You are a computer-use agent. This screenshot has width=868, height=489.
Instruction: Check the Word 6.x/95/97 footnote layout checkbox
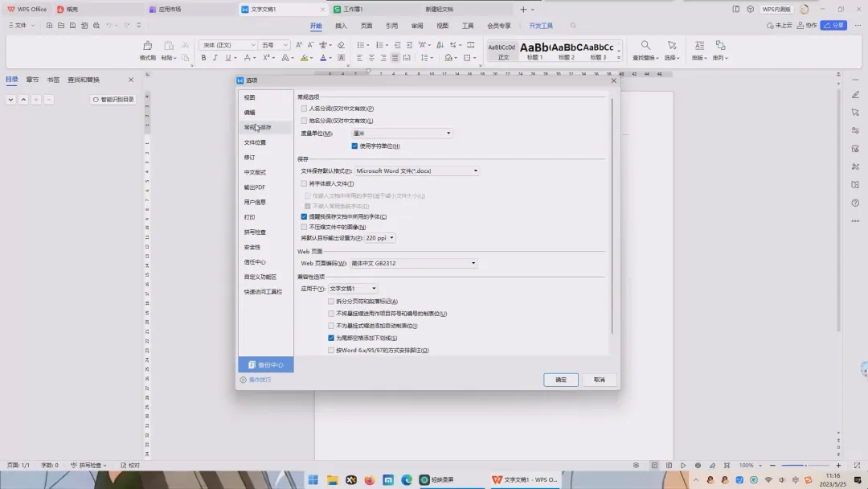pos(331,350)
